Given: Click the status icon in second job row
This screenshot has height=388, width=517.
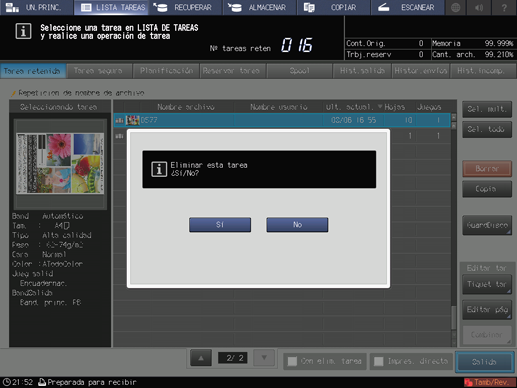Looking at the screenshot, I should [119, 136].
